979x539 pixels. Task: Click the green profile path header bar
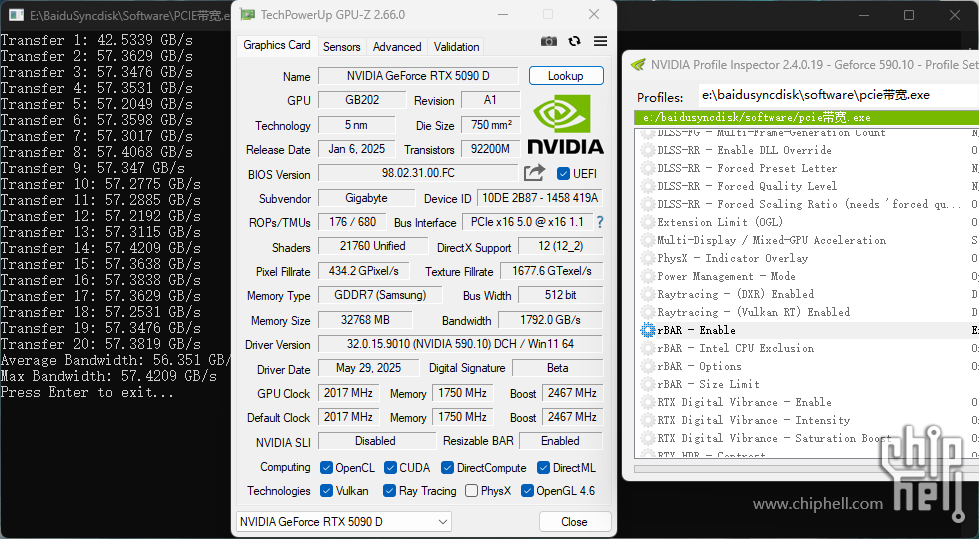pyautogui.click(x=807, y=117)
